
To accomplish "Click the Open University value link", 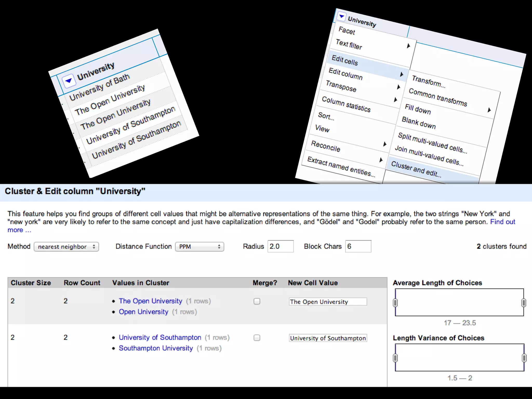I will click(143, 312).
